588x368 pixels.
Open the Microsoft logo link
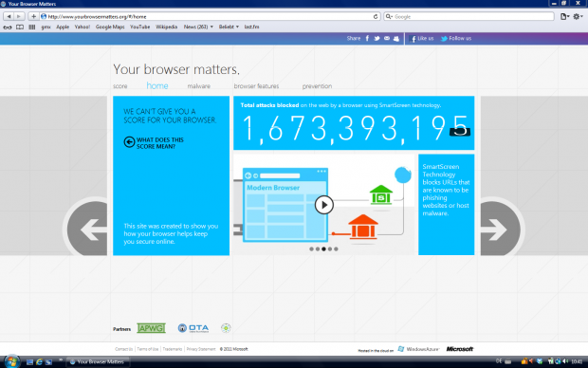pyautogui.click(x=460, y=349)
